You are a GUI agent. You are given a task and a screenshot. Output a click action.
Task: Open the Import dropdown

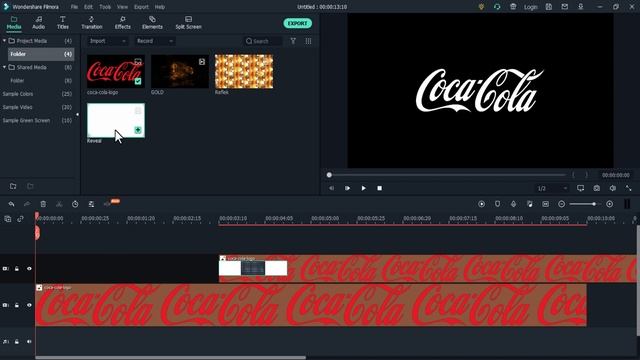pos(107,41)
